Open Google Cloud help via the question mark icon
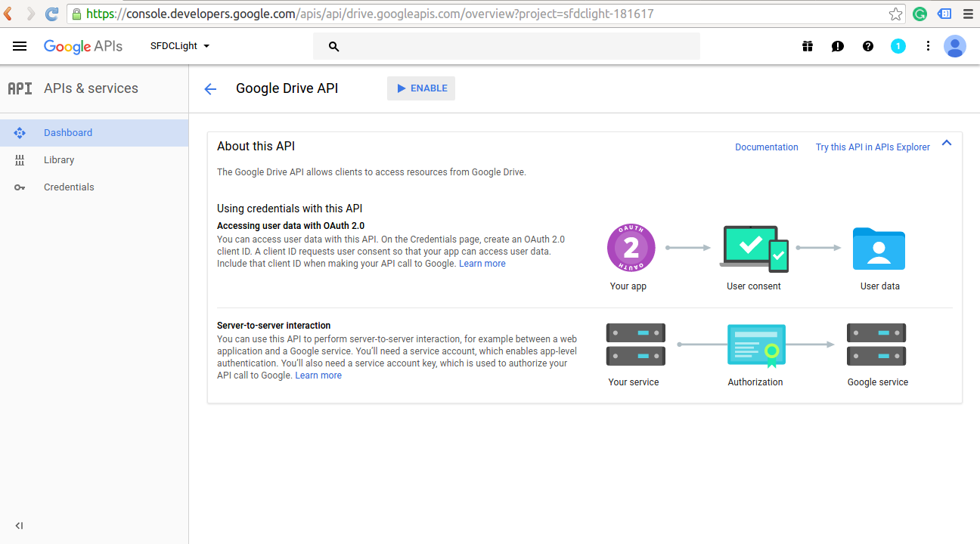 pos(867,46)
